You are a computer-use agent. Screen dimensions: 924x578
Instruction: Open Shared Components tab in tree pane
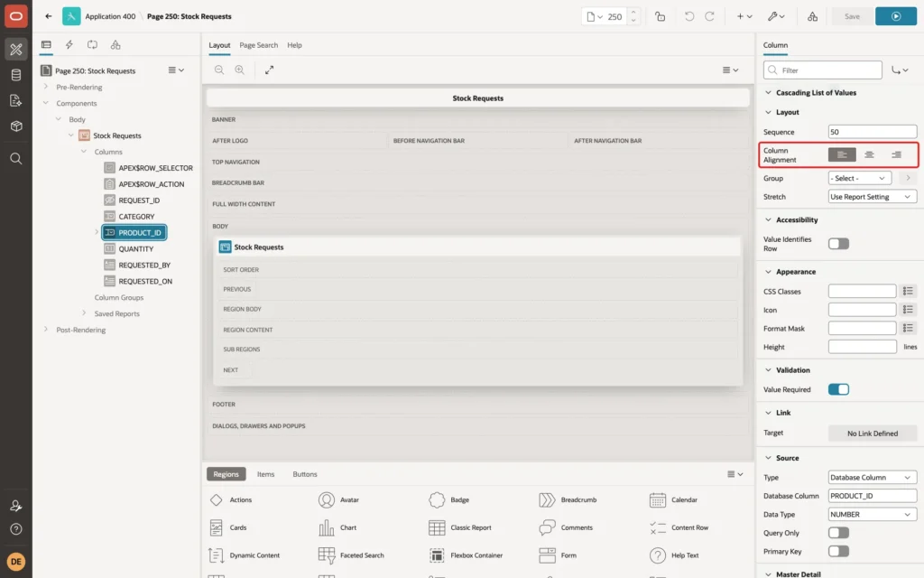pyautogui.click(x=115, y=45)
